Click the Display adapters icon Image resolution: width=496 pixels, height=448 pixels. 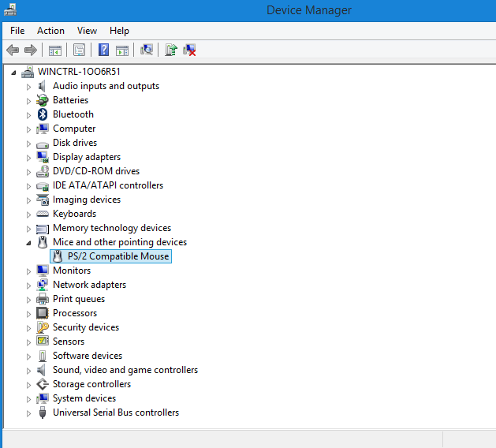[43, 157]
